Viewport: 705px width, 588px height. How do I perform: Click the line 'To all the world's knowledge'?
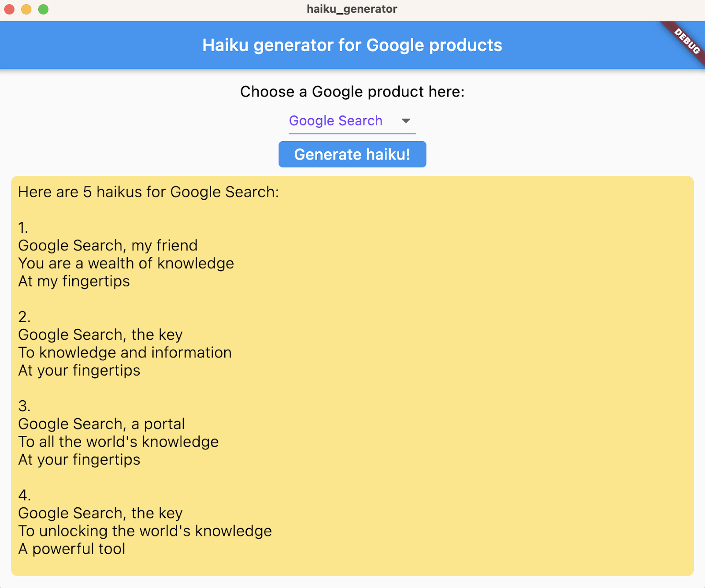[x=119, y=442]
